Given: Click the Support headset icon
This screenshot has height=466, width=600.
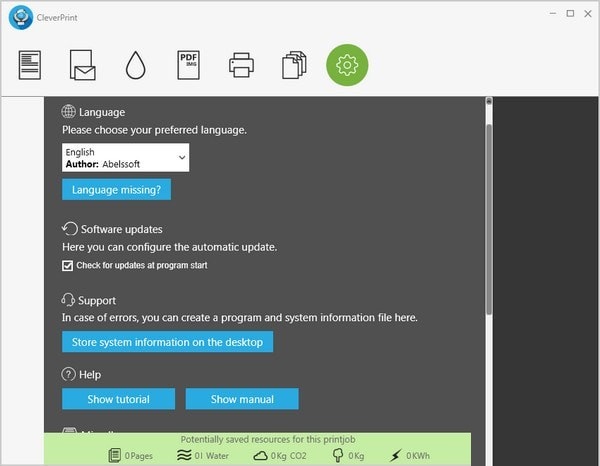Looking at the screenshot, I should click(68, 300).
